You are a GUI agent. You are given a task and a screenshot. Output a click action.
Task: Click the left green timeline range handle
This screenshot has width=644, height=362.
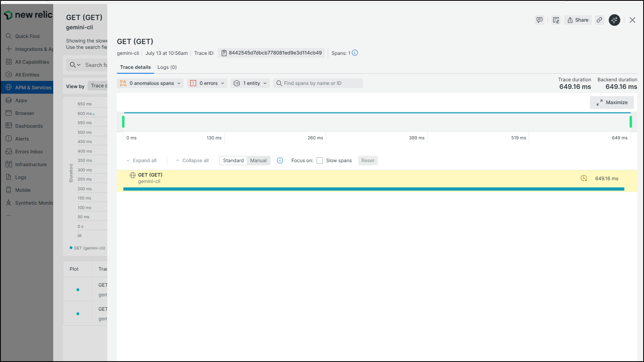point(123,122)
